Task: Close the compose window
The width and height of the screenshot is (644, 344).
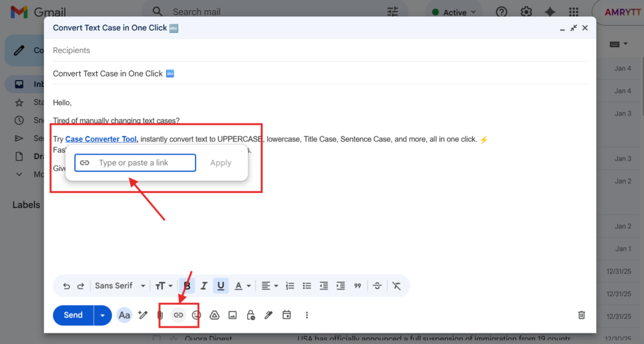Action: coord(586,28)
